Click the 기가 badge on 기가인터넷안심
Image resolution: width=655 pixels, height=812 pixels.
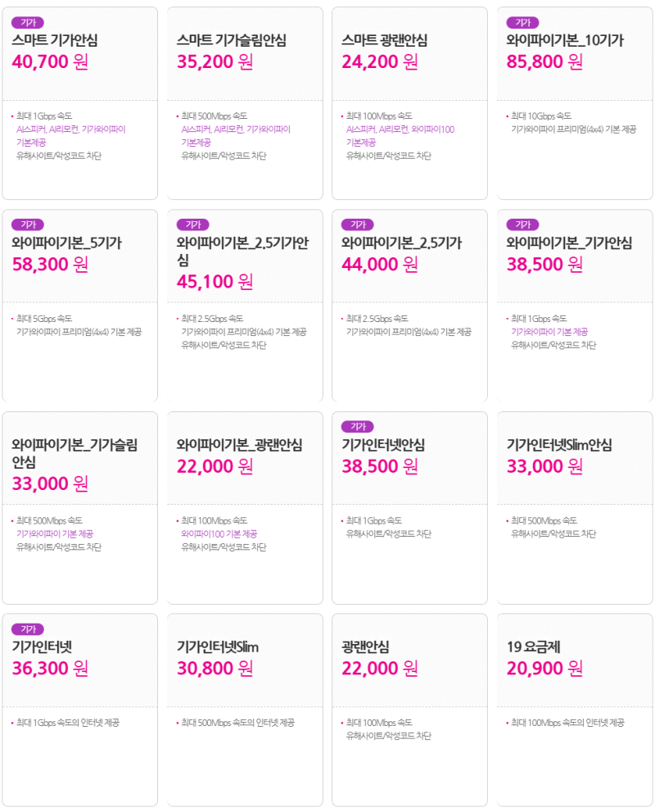pyautogui.click(x=358, y=426)
